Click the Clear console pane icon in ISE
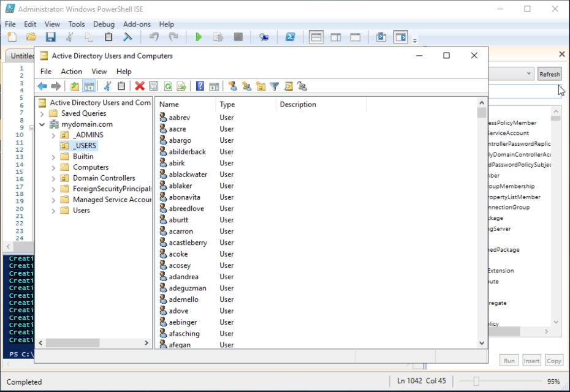This screenshot has height=392, width=570. 127,37
